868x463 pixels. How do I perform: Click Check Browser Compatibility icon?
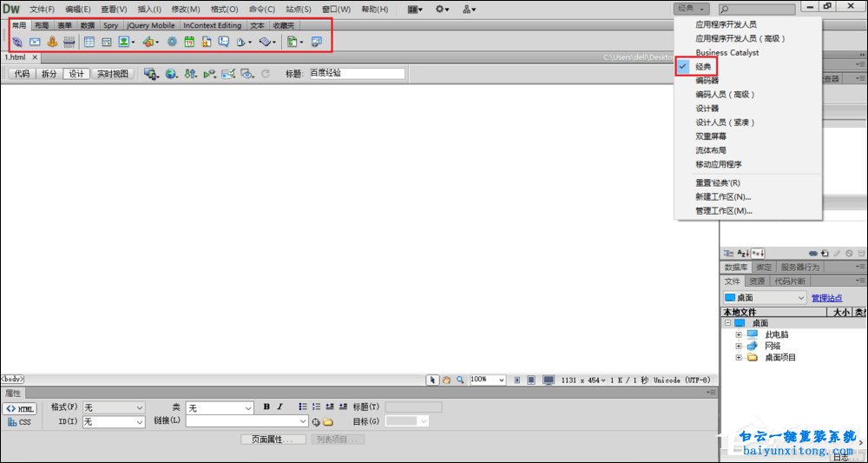coord(228,74)
